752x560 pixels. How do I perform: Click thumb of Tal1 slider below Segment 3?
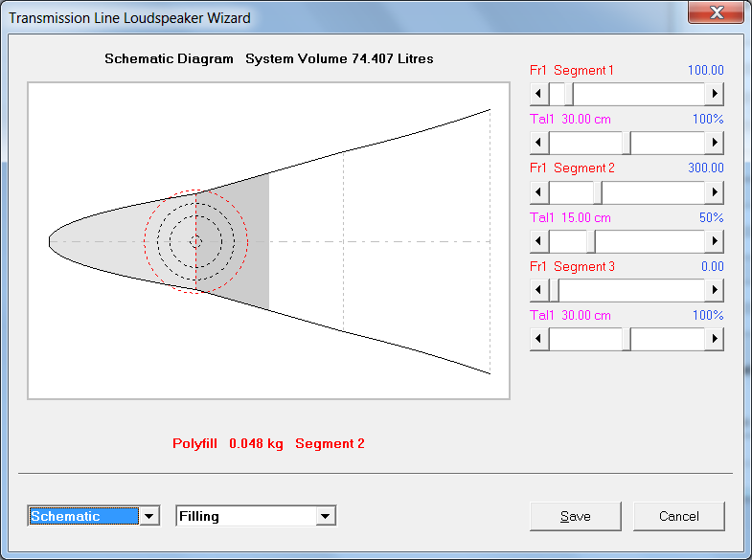coord(627,339)
